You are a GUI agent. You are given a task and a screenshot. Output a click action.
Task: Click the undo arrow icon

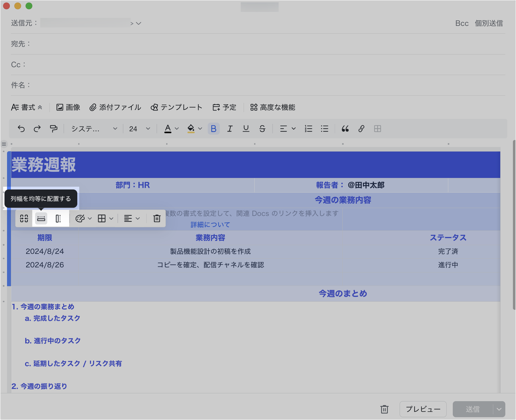(21, 129)
